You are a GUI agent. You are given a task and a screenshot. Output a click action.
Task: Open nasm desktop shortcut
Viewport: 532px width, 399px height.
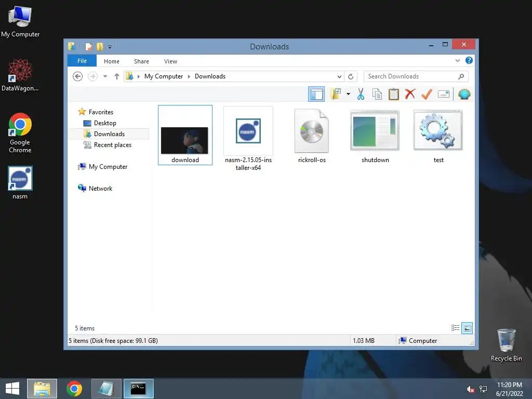coord(20,182)
